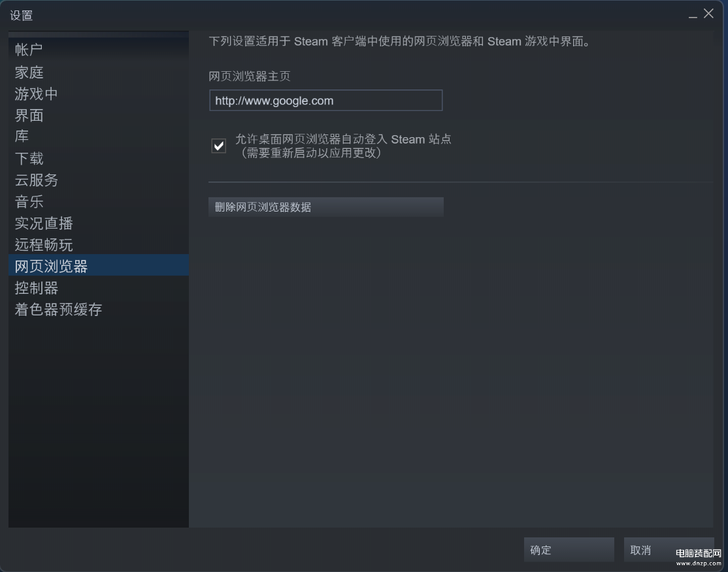Open the 帐户 settings category
Viewport: 728px width, 572px height.
point(28,50)
